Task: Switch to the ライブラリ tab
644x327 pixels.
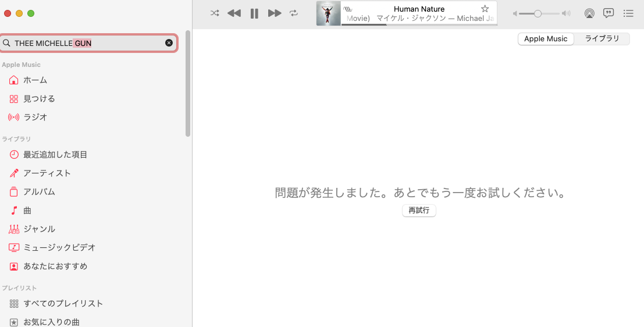Action: pos(602,39)
